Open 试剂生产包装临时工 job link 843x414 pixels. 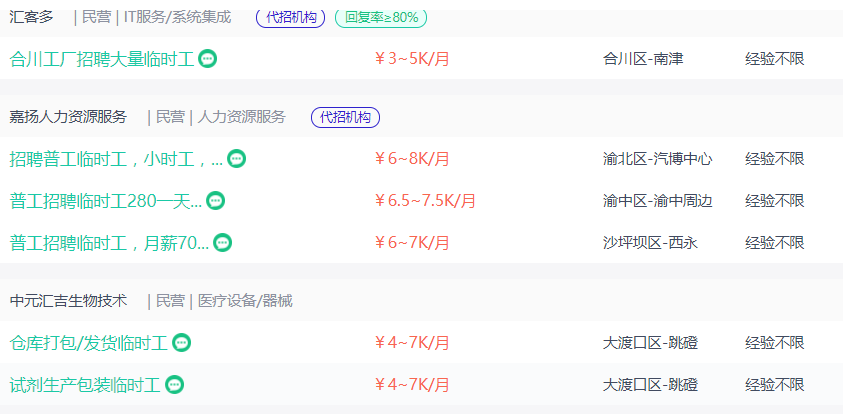click(85, 385)
